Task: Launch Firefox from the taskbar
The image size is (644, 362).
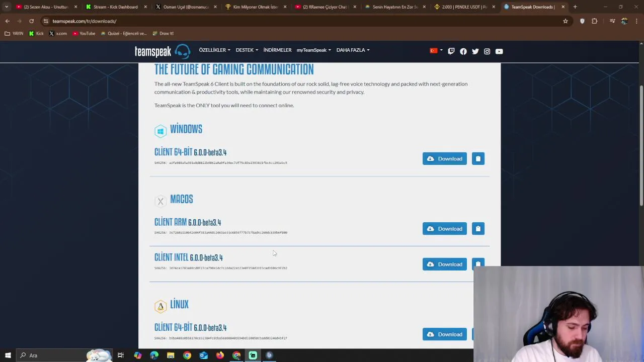Action: pos(220,355)
